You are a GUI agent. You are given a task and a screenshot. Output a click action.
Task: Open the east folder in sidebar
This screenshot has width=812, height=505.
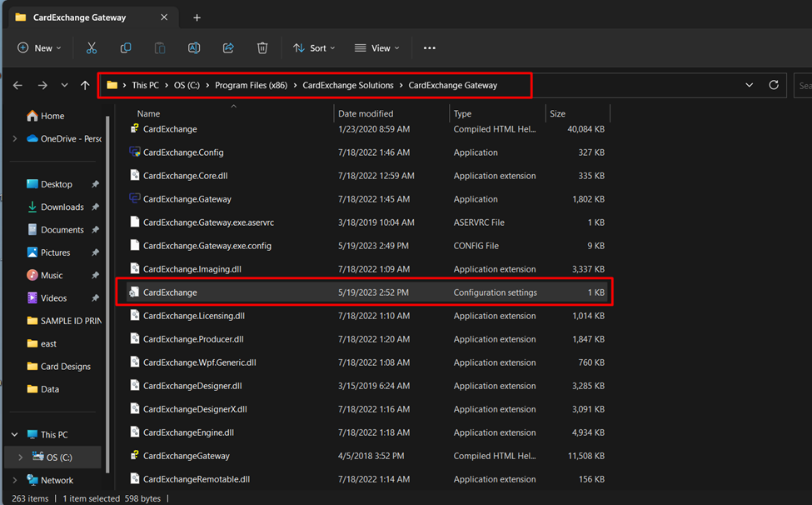(x=42, y=344)
